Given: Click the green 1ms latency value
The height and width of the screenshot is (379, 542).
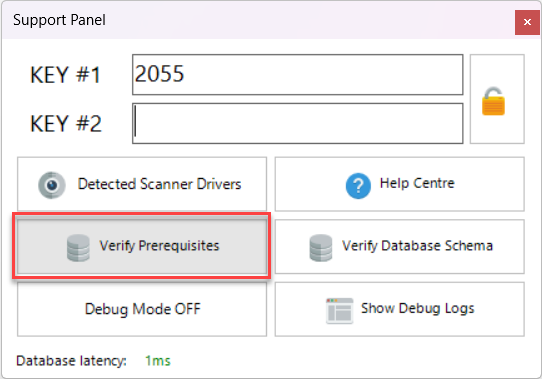Looking at the screenshot, I should click(x=158, y=361).
